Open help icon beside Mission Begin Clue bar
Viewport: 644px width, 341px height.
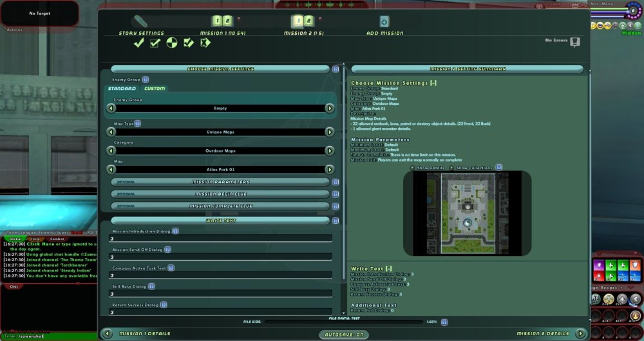click(x=336, y=194)
